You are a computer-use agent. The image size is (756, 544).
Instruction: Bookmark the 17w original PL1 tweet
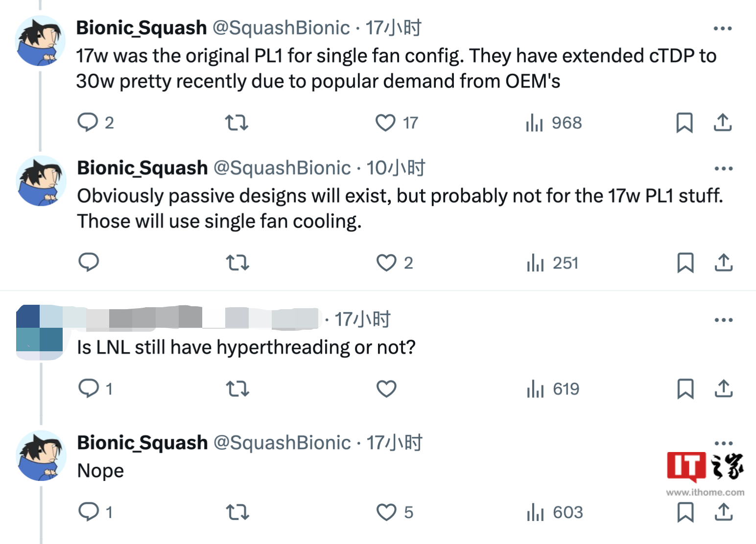[684, 122]
